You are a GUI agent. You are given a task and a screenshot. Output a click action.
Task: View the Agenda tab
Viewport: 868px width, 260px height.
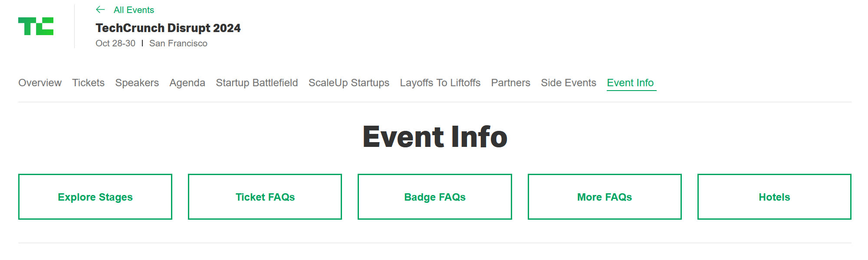point(187,83)
